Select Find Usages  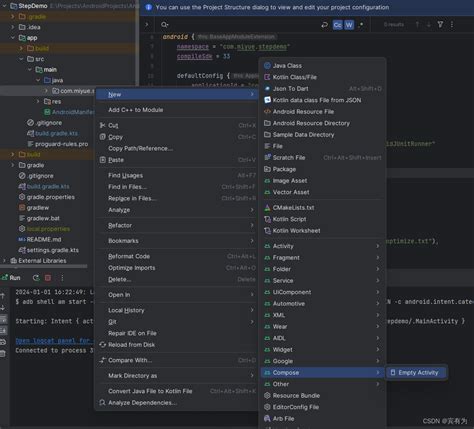[x=177, y=175]
